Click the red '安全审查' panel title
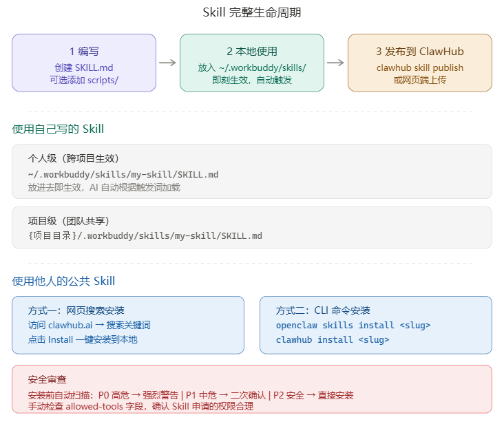This screenshot has height=424, width=504. click(48, 379)
